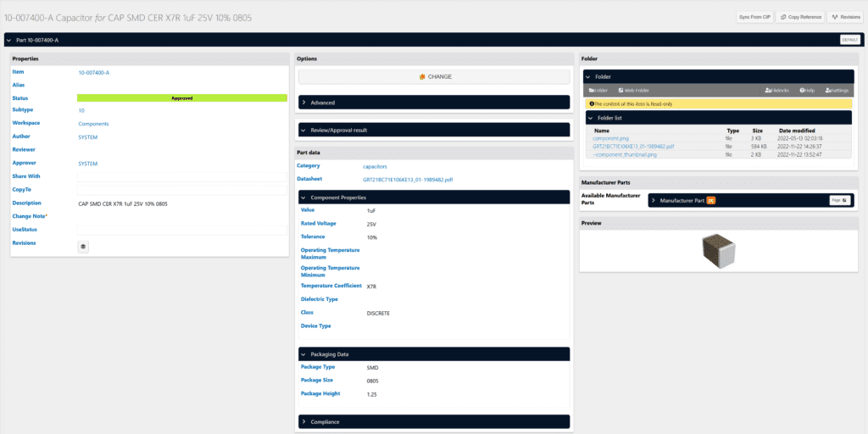The image size is (868, 434).
Task: Open Revisions from the top toolbar
Action: click(844, 17)
